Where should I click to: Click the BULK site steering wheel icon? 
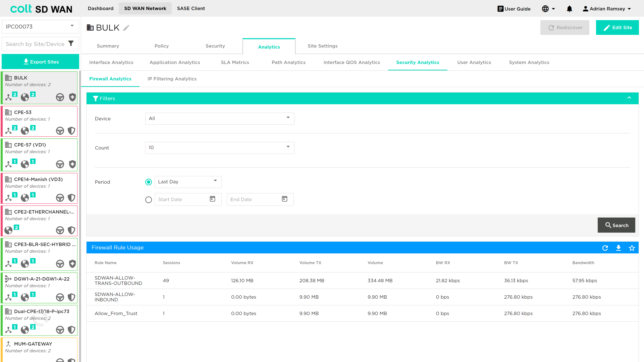click(x=60, y=97)
